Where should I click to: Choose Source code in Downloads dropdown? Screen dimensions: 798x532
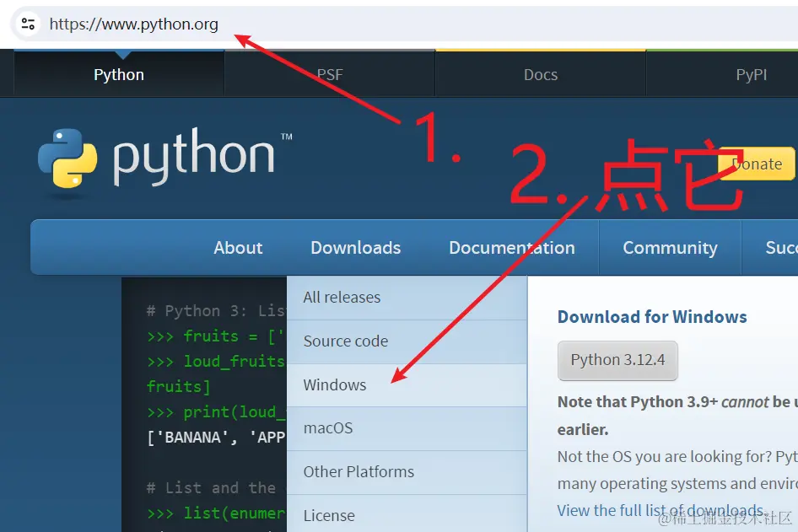[x=407, y=341]
